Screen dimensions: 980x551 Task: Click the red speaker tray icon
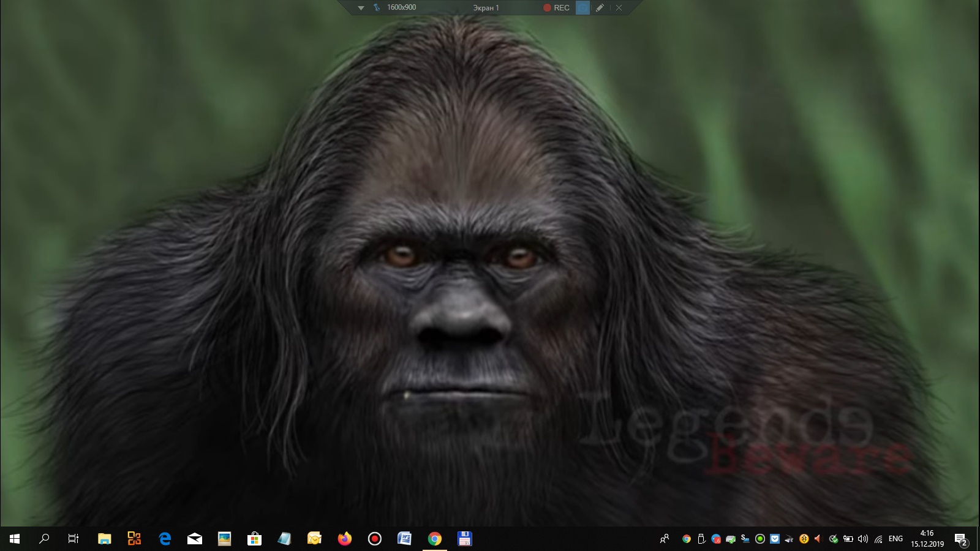[818, 539]
